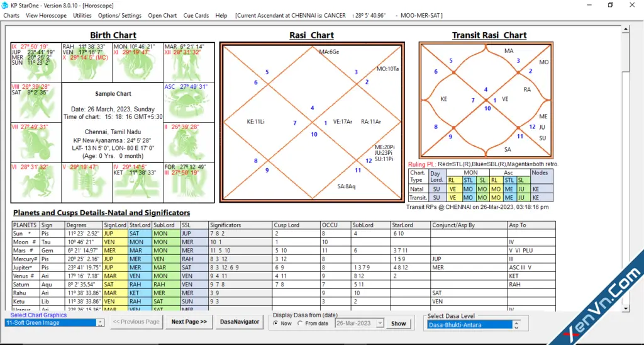The image size is (644, 345).
Task: Click the Next Page >> button
Action: click(189, 322)
